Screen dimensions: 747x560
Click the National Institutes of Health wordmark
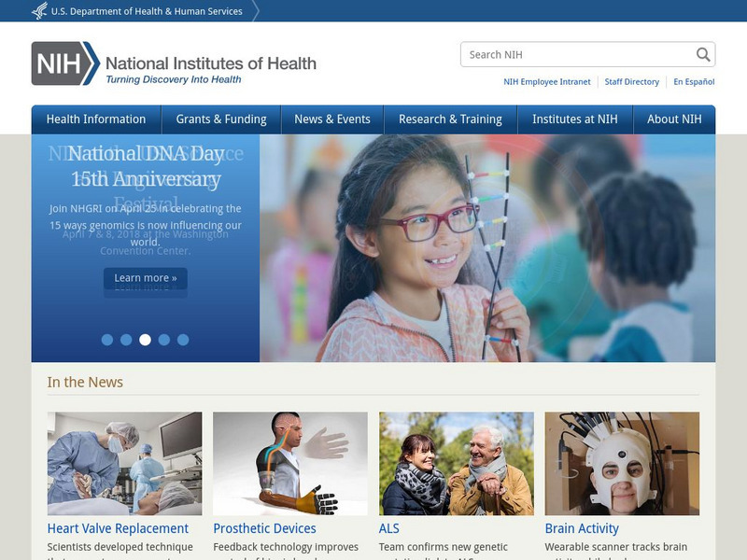click(211, 63)
